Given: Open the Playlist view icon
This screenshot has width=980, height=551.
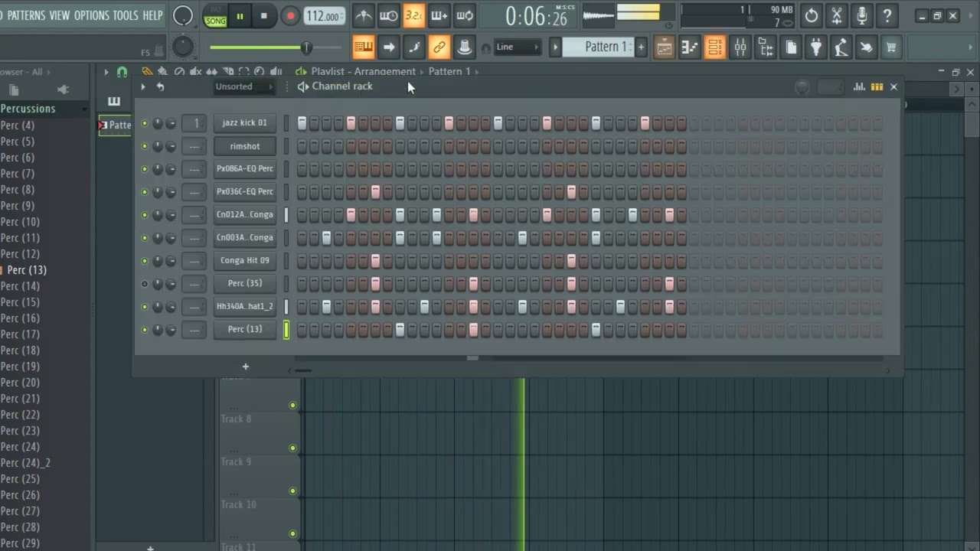Looking at the screenshot, I should tap(665, 47).
